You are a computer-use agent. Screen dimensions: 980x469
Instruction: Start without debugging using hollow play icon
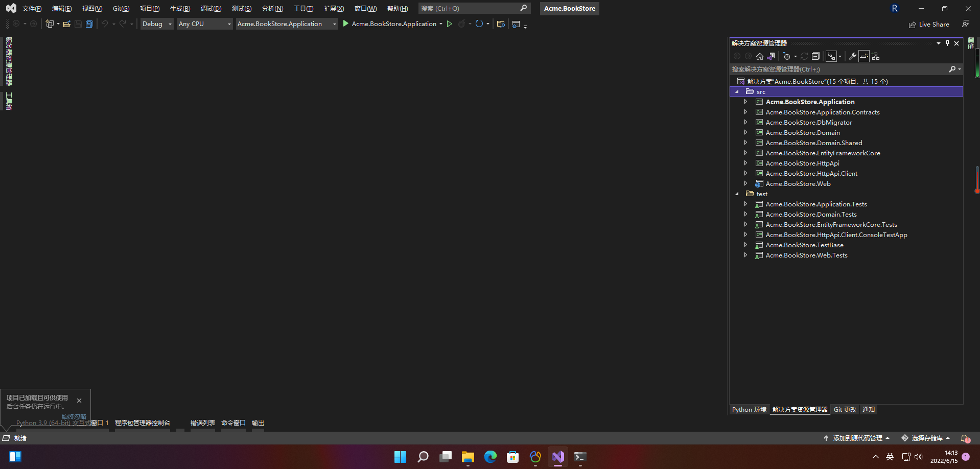pos(450,24)
